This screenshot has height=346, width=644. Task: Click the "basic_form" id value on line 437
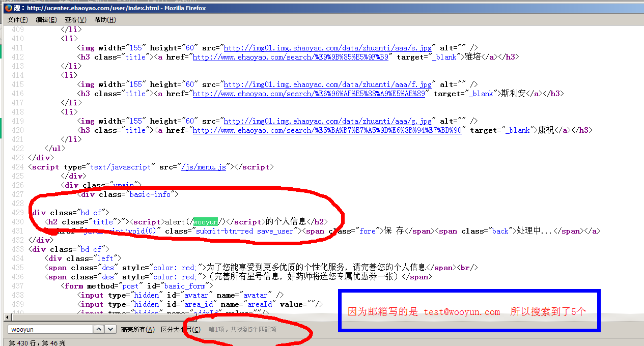(184, 286)
